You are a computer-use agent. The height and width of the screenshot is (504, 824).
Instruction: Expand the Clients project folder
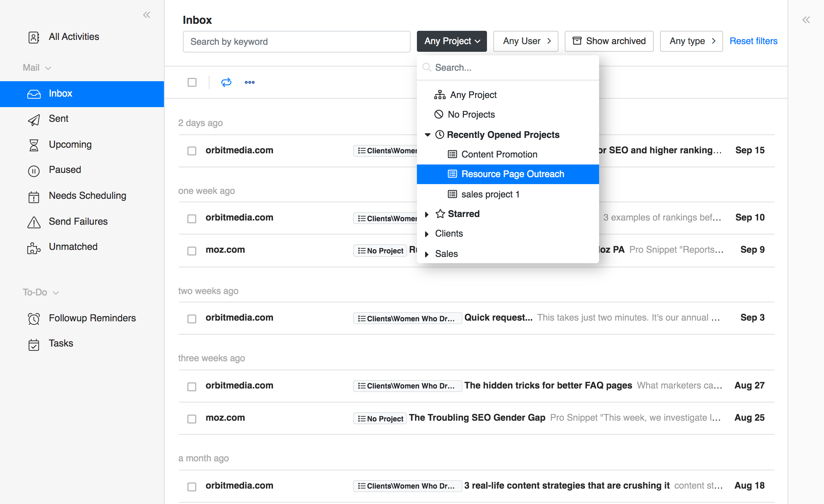point(427,234)
